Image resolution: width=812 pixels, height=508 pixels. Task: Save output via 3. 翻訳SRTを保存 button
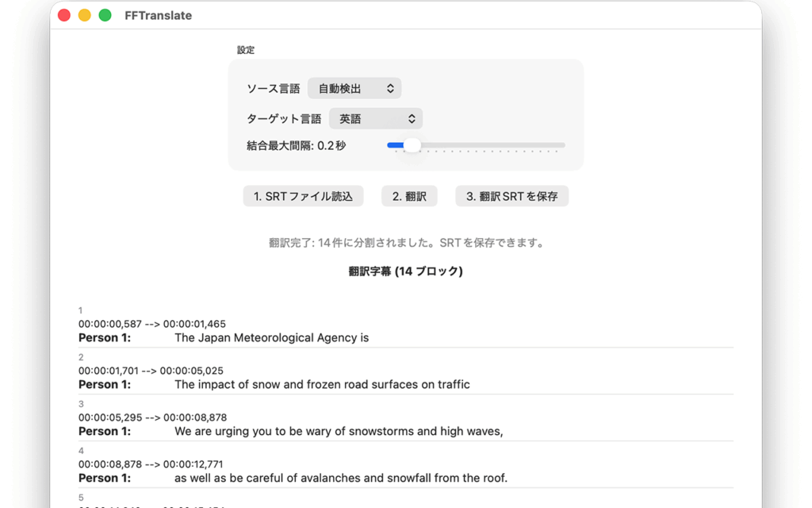pos(511,196)
